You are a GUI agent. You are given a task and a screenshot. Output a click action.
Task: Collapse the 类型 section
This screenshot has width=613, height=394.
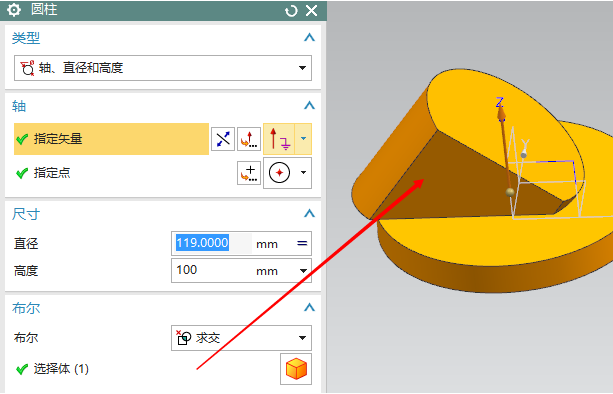tap(309, 38)
